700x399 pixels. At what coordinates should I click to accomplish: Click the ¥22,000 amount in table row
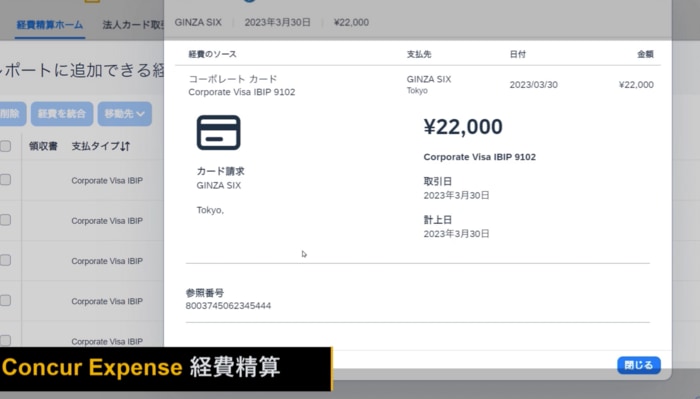click(636, 85)
